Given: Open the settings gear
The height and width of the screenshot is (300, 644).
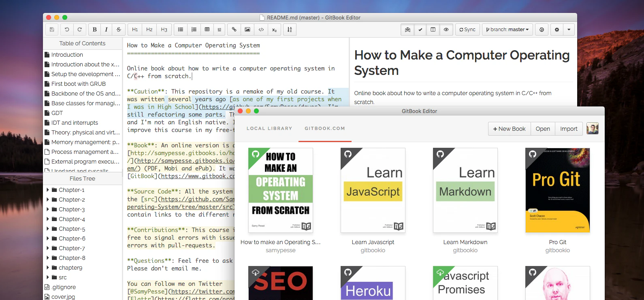Looking at the screenshot, I should [557, 30].
